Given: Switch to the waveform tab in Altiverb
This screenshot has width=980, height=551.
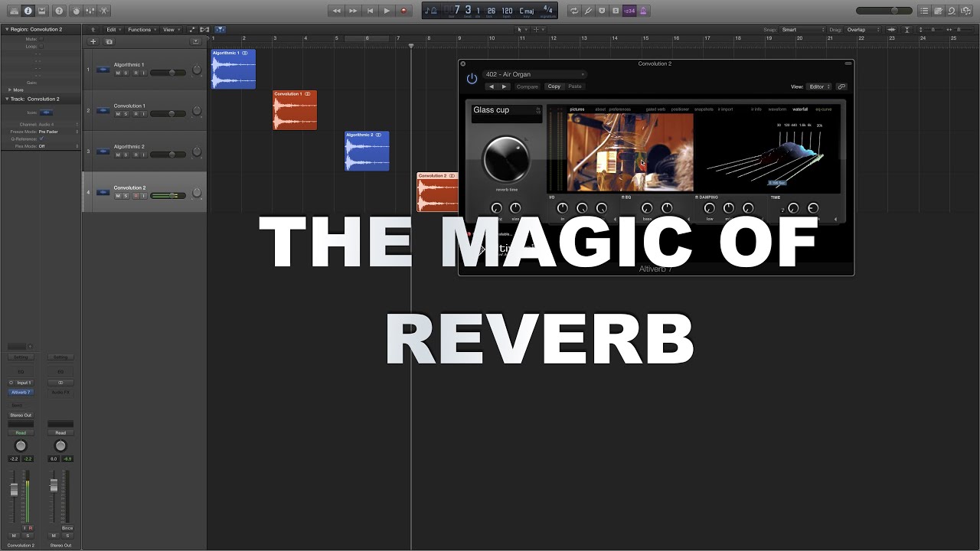Looking at the screenshot, I should pyautogui.click(x=777, y=109).
